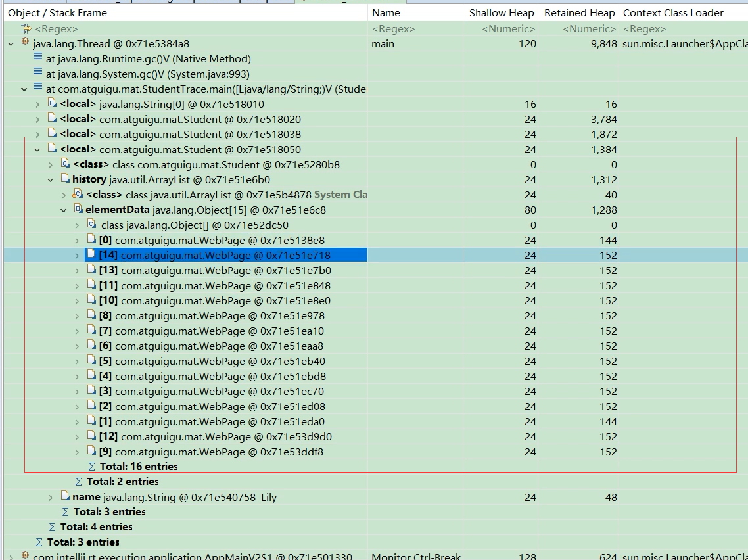Screen dimensions: 748x560
Task: Click retained heap value 1,312
Action: pos(604,180)
